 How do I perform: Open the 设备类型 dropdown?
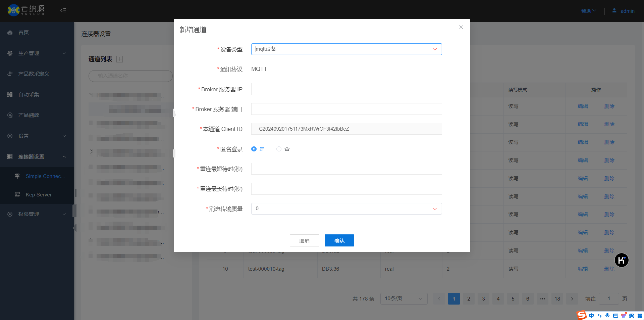coord(346,49)
